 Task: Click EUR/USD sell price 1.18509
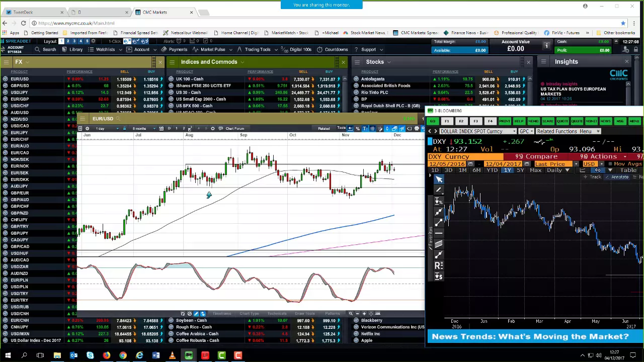pos(124,79)
